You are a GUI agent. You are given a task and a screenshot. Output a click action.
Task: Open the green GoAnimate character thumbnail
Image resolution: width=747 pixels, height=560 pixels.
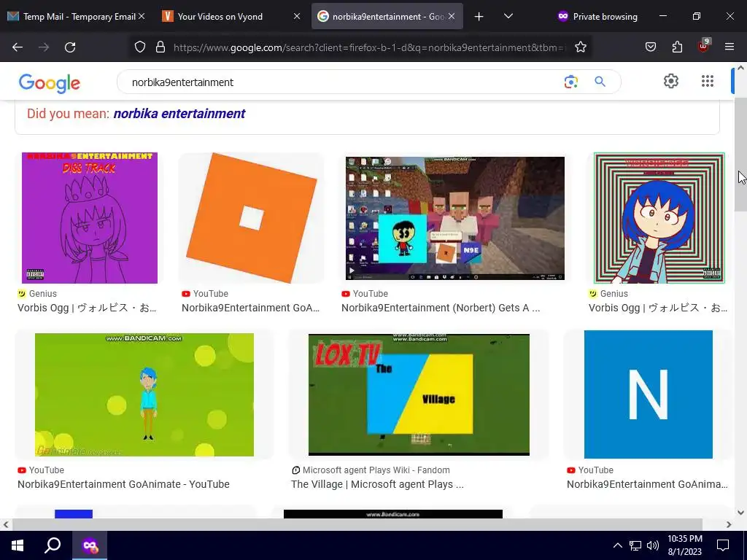[x=144, y=394]
